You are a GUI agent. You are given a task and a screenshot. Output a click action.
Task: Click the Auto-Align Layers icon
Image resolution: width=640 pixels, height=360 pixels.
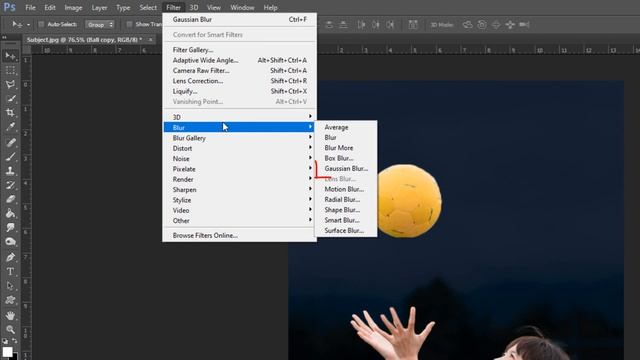point(413,24)
